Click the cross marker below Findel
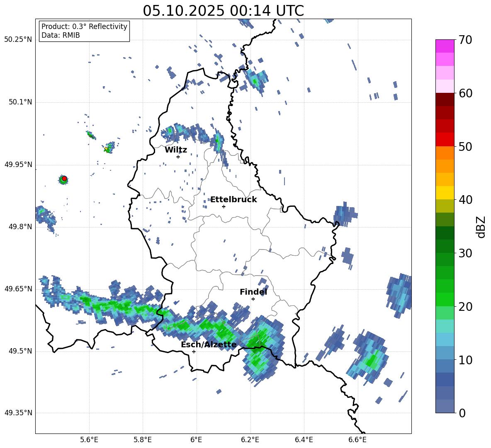The width and height of the screenshot is (491, 448). pos(253,299)
